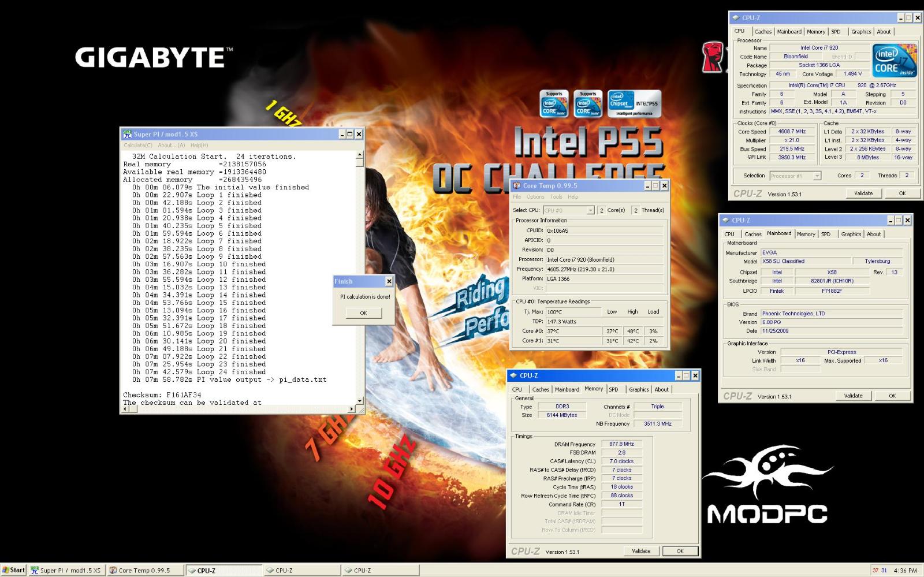The height and width of the screenshot is (577, 924).
Task: Open CPU tab in CPU-Z Mainboard window
Action: pyautogui.click(x=729, y=234)
